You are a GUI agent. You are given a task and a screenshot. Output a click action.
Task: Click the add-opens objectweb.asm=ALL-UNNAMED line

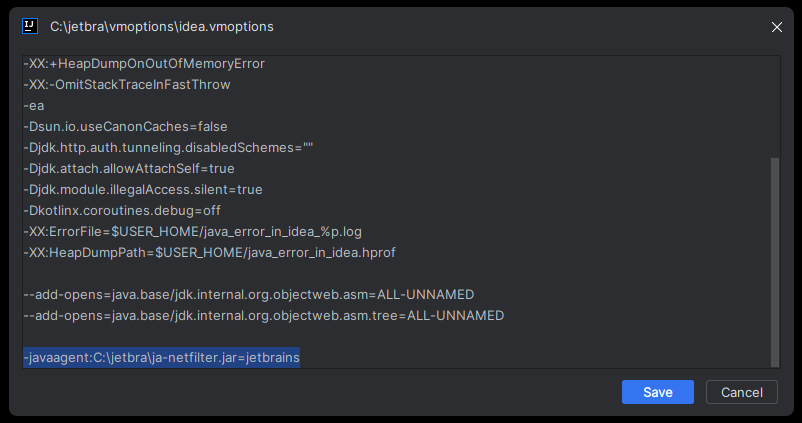[x=249, y=294]
